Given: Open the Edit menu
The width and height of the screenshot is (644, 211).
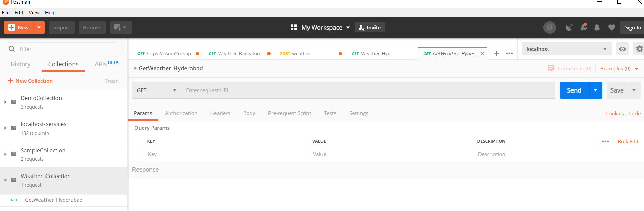Looking at the screenshot, I should click(19, 12).
